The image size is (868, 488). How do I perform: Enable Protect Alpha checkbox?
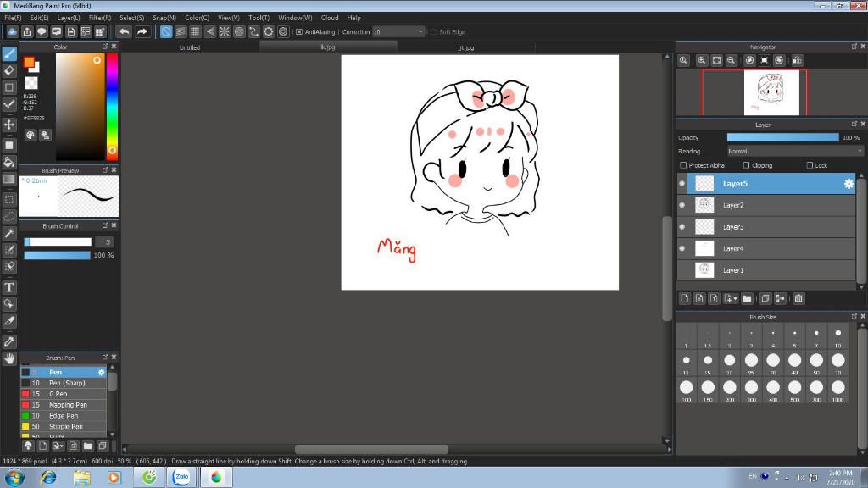point(683,165)
